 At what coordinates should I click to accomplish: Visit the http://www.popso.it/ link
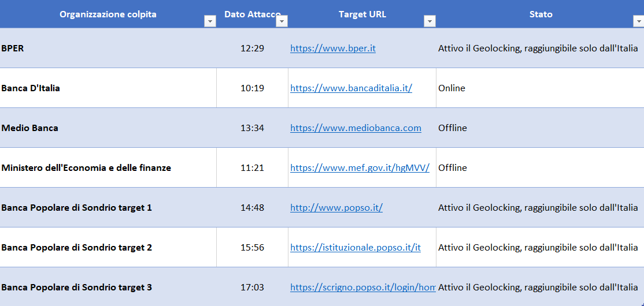336,208
